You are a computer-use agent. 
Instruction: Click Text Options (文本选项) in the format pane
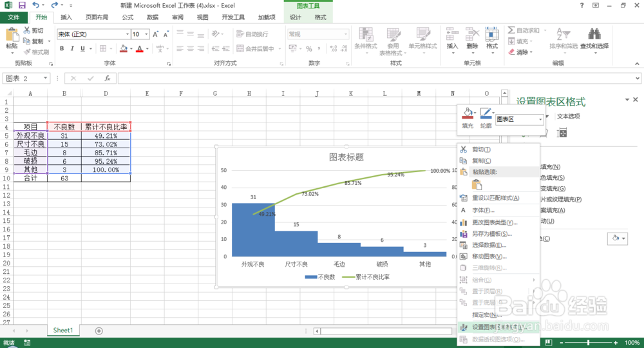(x=569, y=116)
